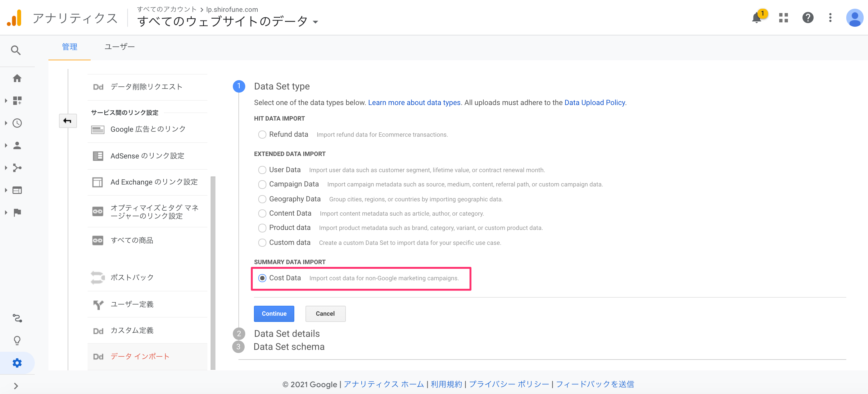Open the Attribution path icon

pos(17,318)
